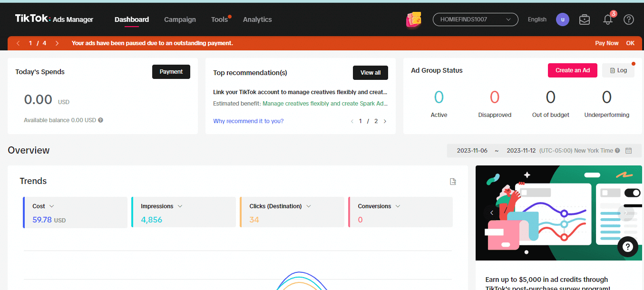Expand the Conversions metric dropdown
Viewport: 644px width, 290px height.
398,206
